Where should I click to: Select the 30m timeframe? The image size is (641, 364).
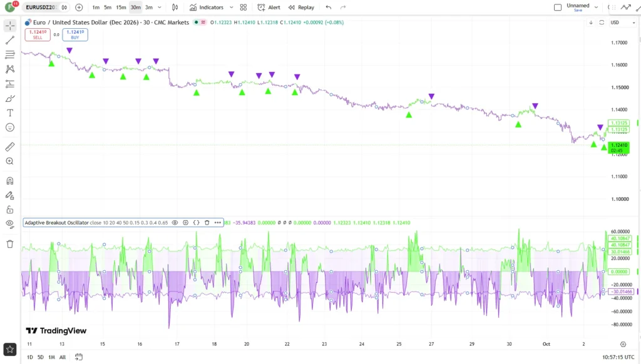[x=136, y=8]
